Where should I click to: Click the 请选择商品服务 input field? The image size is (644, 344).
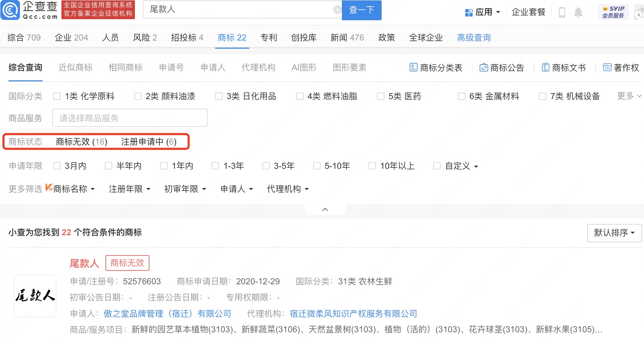click(x=130, y=118)
